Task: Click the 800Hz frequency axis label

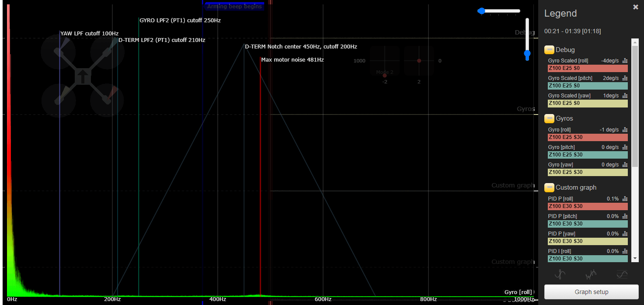Action: 428,299
